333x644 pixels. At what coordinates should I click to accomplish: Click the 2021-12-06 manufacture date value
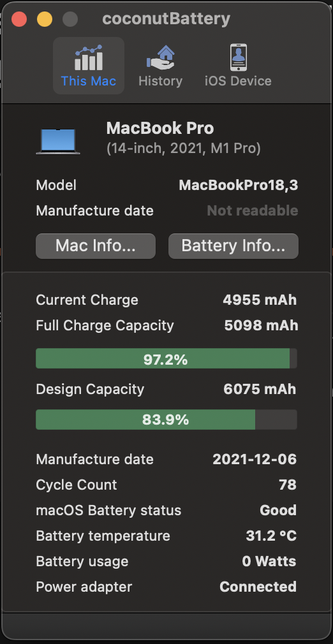(x=255, y=459)
